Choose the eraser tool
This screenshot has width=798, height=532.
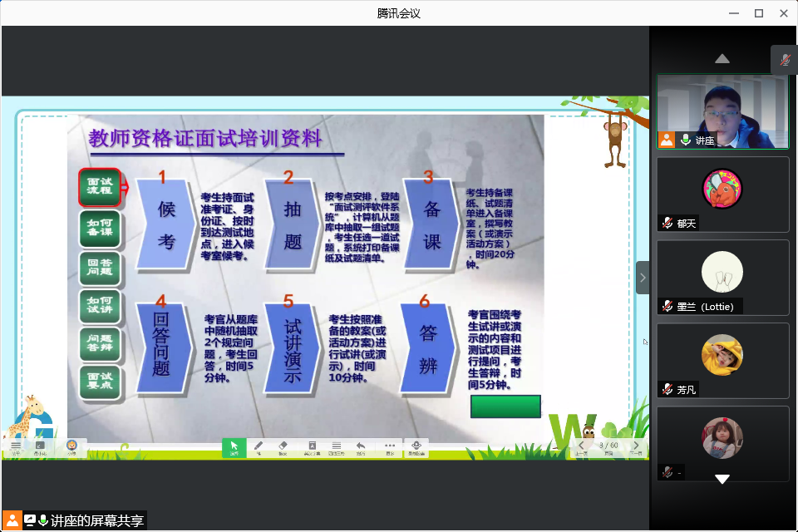[x=283, y=447]
